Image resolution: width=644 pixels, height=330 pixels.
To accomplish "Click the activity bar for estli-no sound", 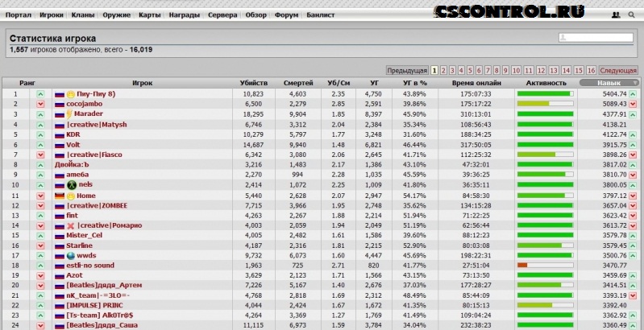I will 545,266.
